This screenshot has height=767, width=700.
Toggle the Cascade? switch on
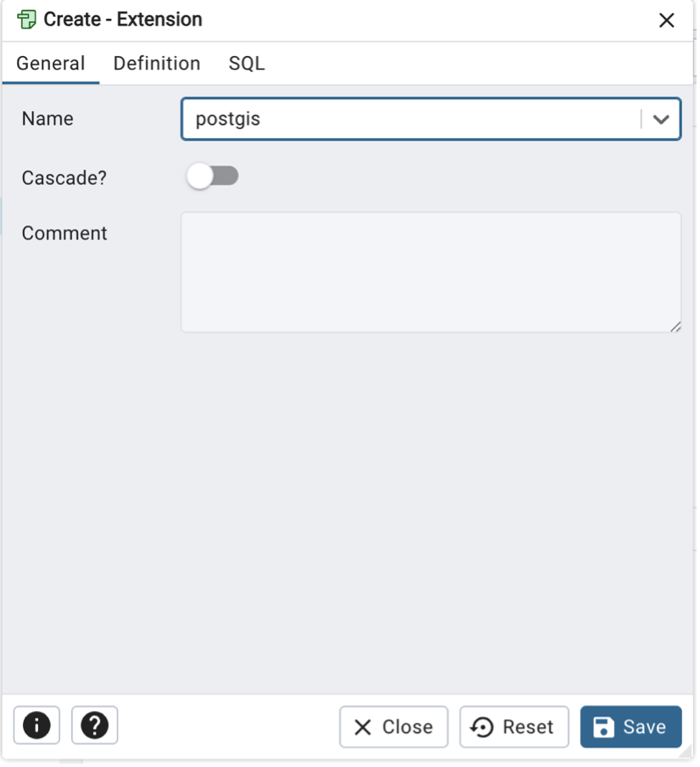click(213, 177)
